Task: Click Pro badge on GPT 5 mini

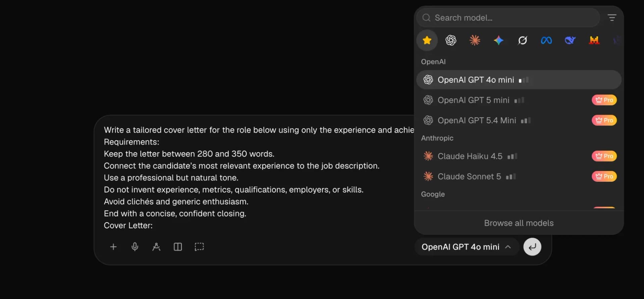Action: pyautogui.click(x=604, y=100)
